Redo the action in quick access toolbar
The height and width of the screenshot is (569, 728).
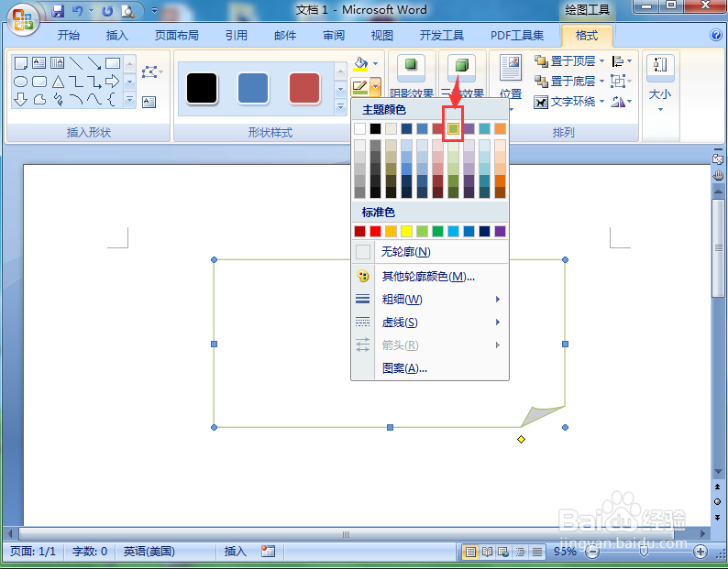tap(107, 11)
